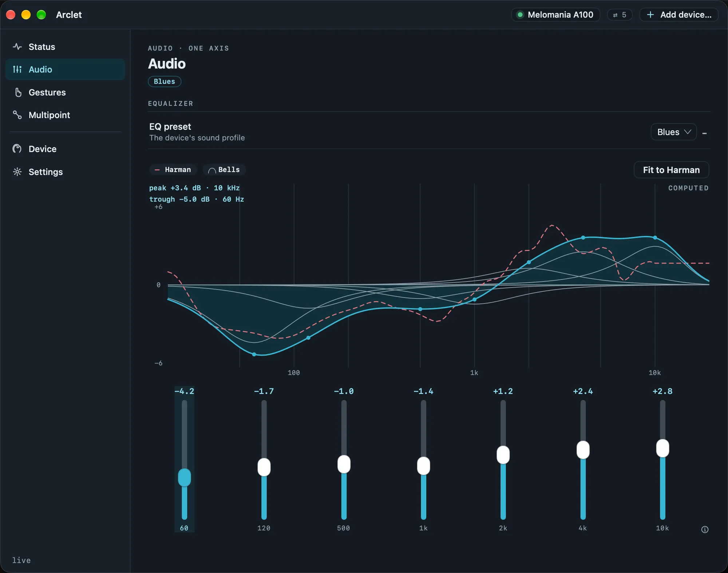Click the 2k band slider thumb
Image resolution: width=728 pixels, height=573 pixels.
click(x=503, y=455)
